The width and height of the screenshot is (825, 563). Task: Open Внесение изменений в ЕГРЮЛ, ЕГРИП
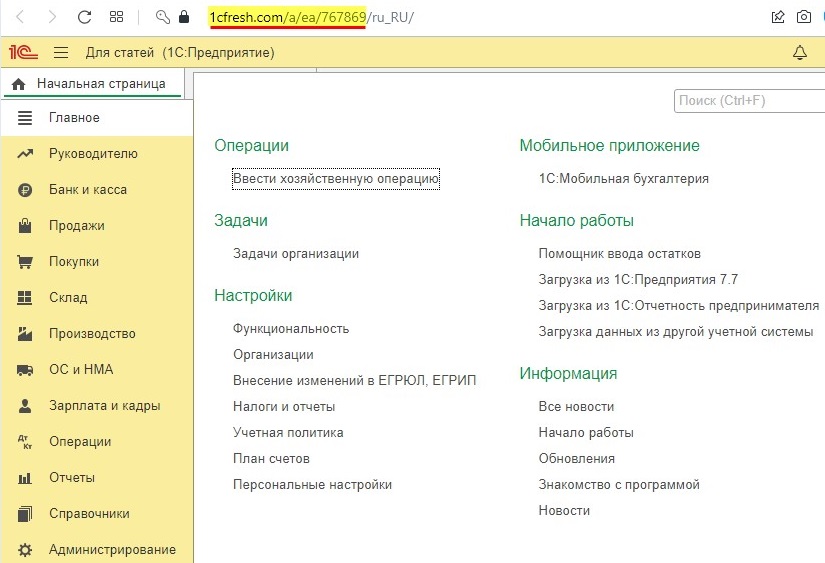tap(355, 380)
